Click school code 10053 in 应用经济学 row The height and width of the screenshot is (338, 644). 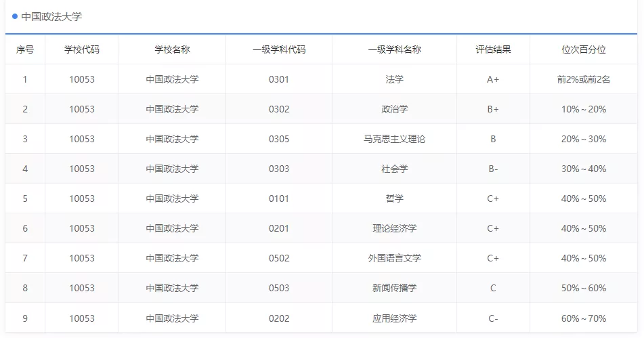click(x=82, y=318)
